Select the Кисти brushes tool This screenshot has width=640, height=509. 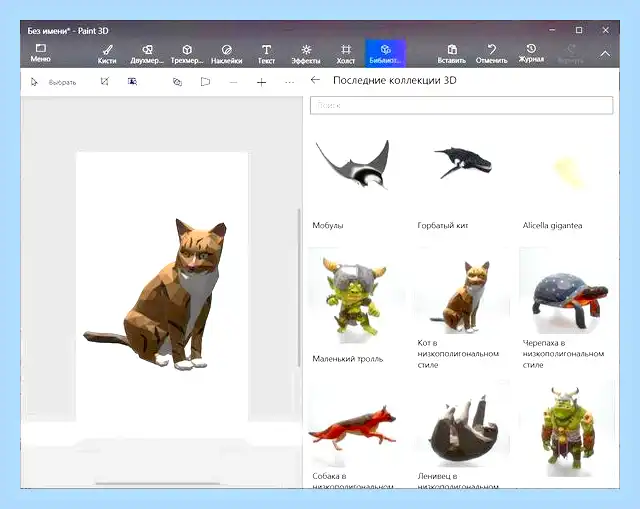[x=107, y=54]
